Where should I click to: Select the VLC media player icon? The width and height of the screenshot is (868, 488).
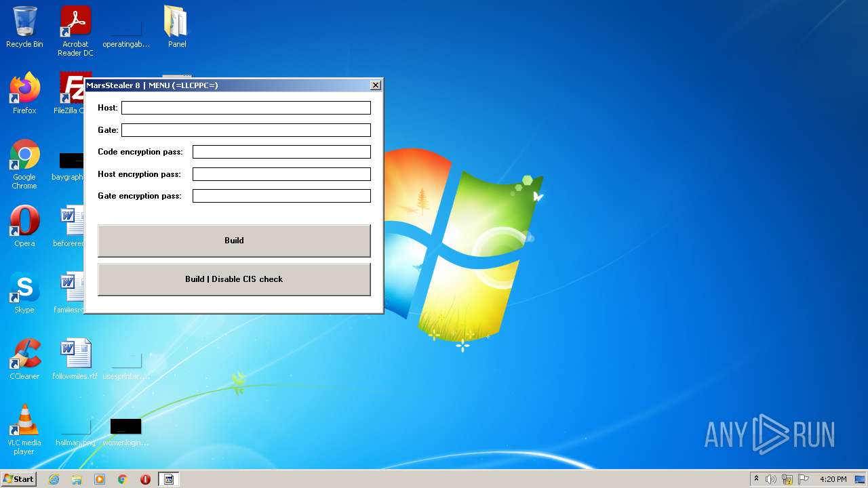coord(24,430)
